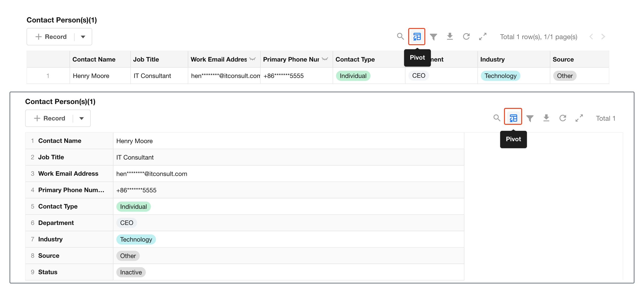Click the Henry Moore cell in top table
The image size is (644, 293).
coord(91,76)
